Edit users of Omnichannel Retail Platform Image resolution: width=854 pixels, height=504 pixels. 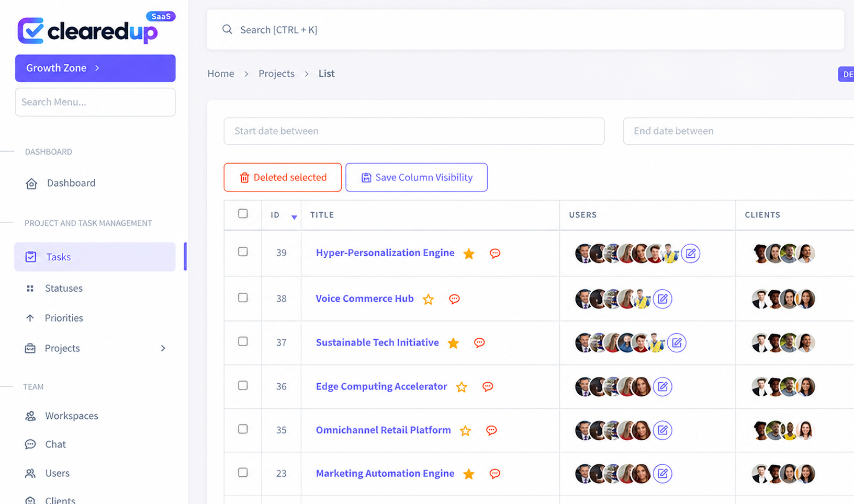point(662,430)
